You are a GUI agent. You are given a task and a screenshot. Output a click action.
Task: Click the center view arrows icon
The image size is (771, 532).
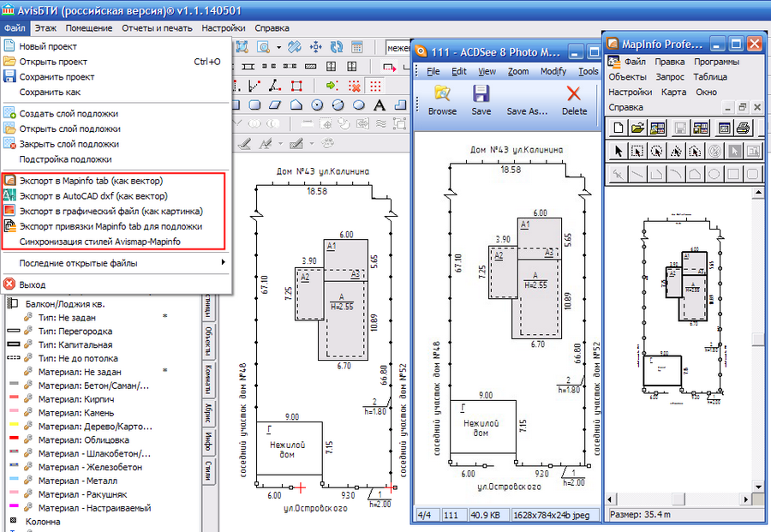315,47
